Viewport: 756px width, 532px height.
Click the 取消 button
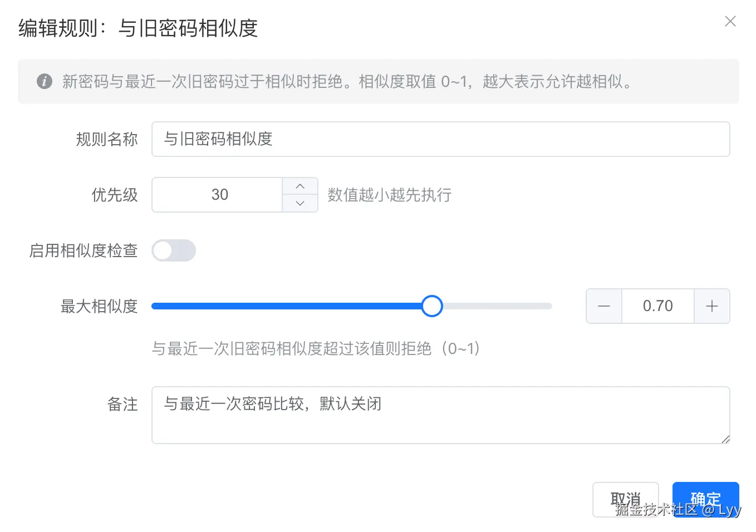(x=625, y=499)
